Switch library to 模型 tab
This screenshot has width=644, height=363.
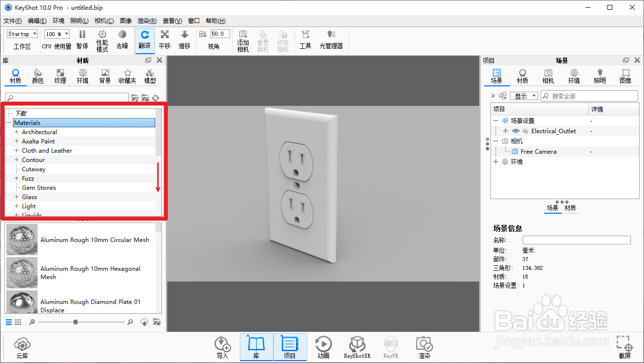click(150, 76)
